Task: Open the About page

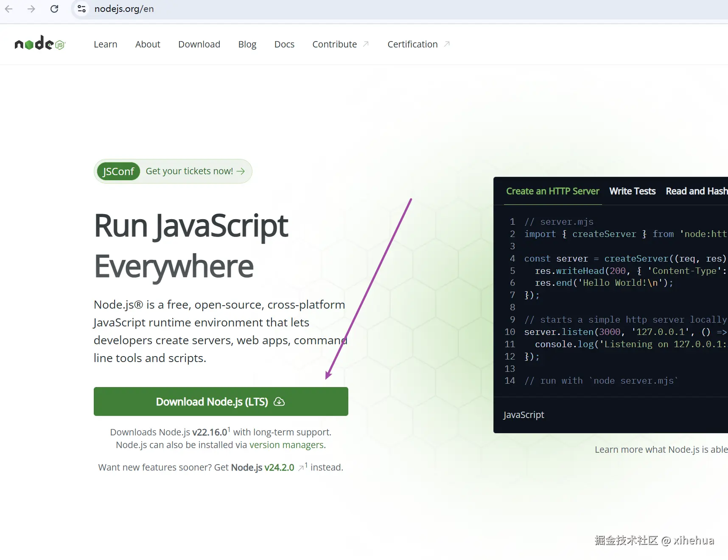Action: (x=148, y=45)
